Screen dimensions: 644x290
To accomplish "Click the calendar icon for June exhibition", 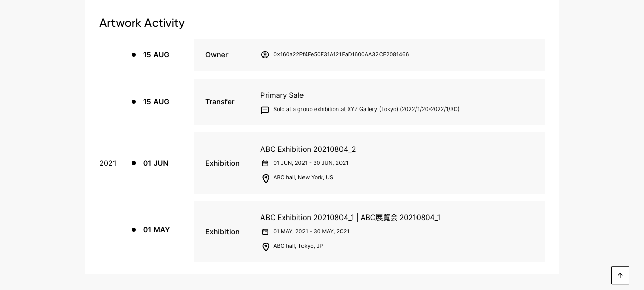I will pos(265,163).
